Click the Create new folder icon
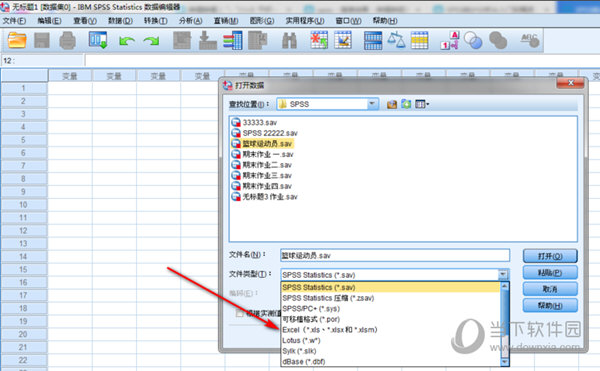The height and width of the screenshot is (371, 600). pos(406,104)
